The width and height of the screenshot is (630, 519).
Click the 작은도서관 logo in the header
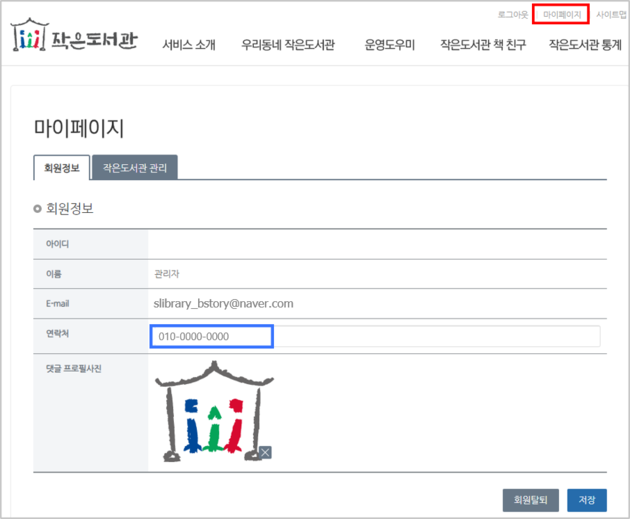(74, 35)
